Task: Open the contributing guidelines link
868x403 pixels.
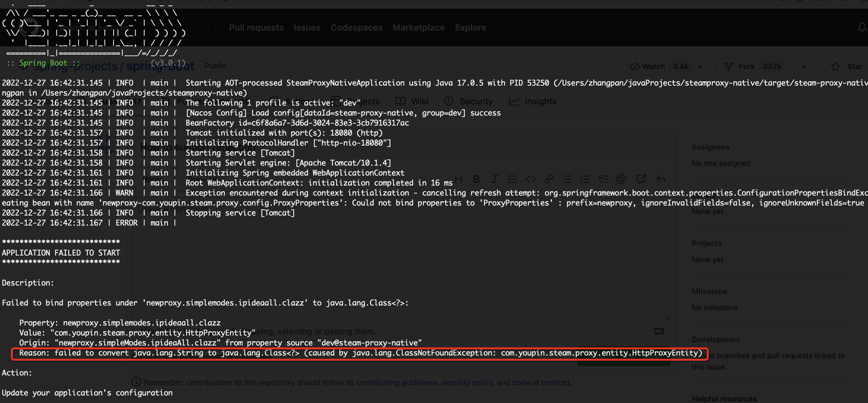Action: [x=397, y=382]
